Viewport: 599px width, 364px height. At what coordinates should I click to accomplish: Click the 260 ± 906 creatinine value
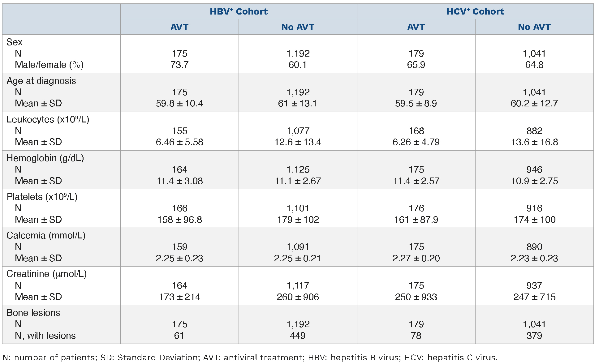298,297
